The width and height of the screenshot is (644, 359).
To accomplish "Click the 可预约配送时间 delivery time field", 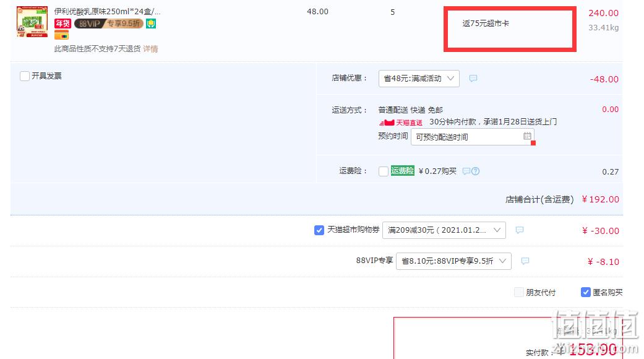I will [472, 137].
